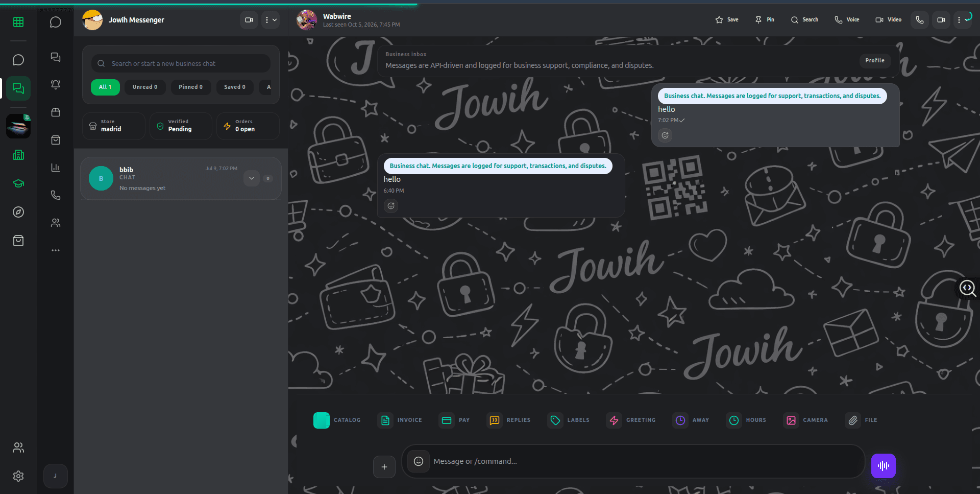Open emoji picker in message box
Image resolution: width=980 pixels, height=494 pixels.
pyautogui.click(x=419, y=461)
